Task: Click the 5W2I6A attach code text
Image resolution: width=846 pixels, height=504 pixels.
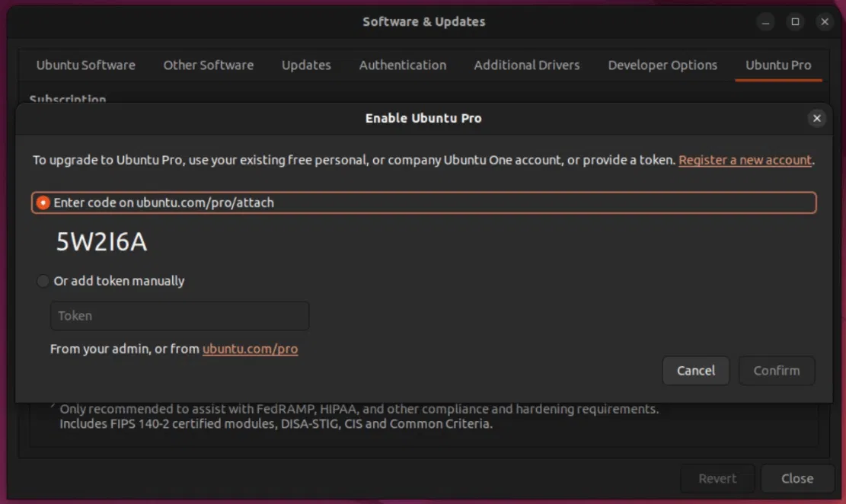Action: pos(102,242)
